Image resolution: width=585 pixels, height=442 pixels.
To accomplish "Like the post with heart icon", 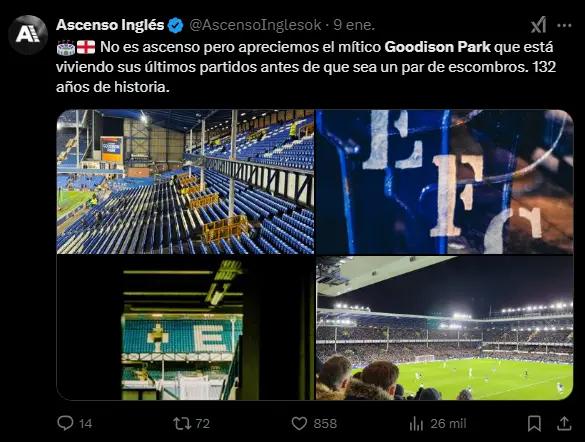I will click(299, 423).
